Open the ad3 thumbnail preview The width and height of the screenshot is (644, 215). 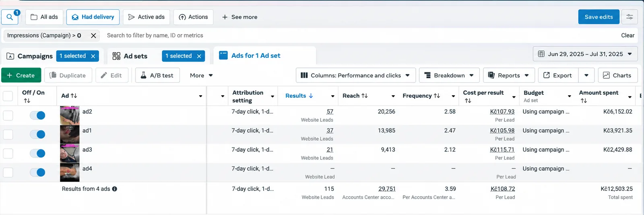(70, 154)
